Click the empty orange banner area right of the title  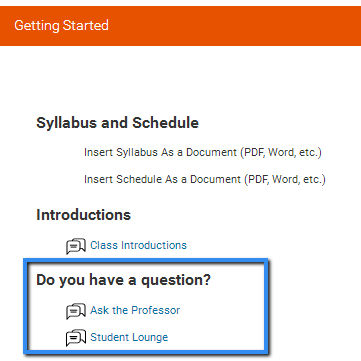click(x=233, y=26)
